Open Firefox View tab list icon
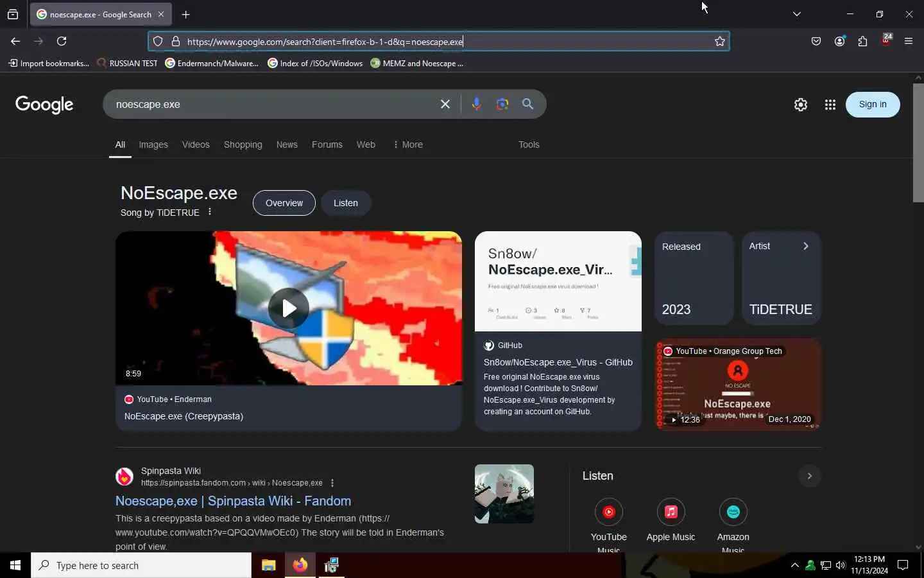The width and height of the screenshot is (924, 578). [x=13, y=14]
